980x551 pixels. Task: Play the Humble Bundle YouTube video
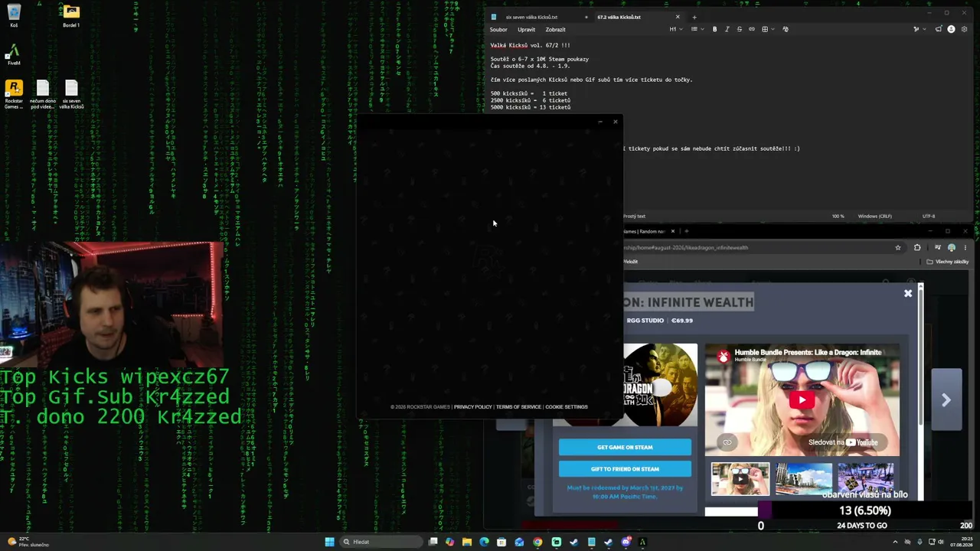click(802, 399)
